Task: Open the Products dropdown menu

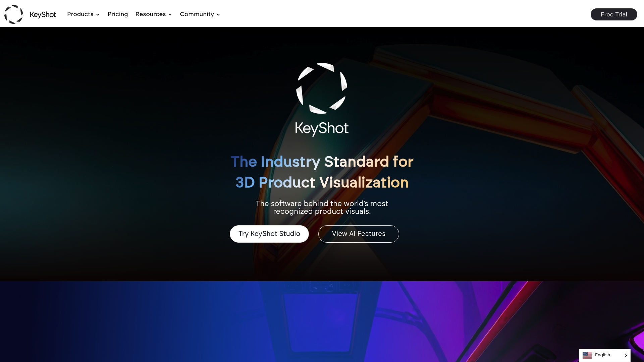Action: tap(83, 14)
